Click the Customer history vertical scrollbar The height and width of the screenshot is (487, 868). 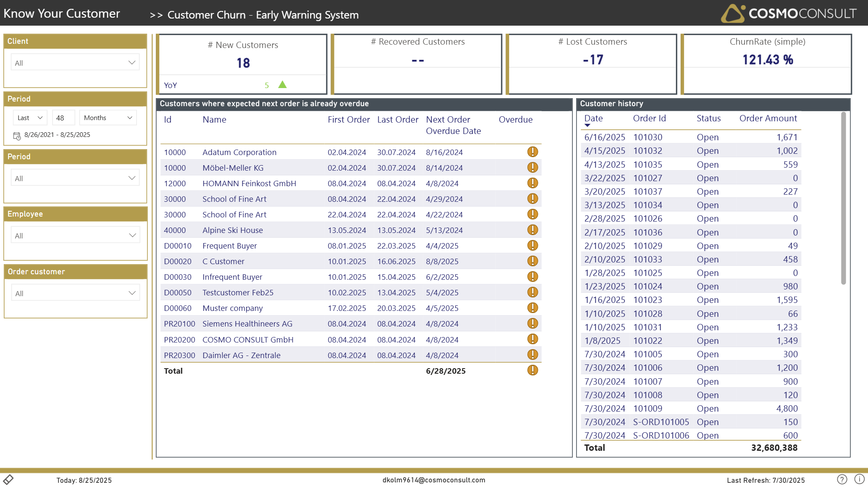(x=843, y=198)
